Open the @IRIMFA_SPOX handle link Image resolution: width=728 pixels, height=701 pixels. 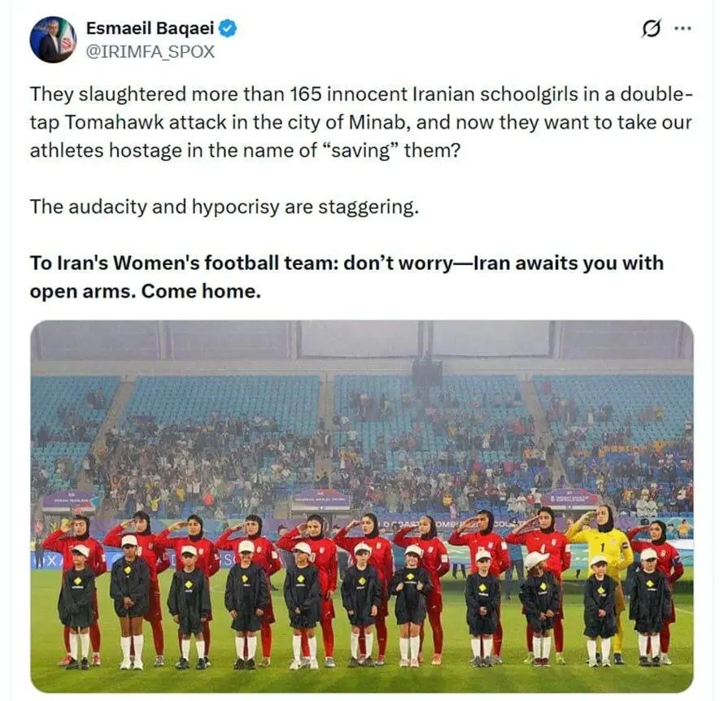(150, 51)
